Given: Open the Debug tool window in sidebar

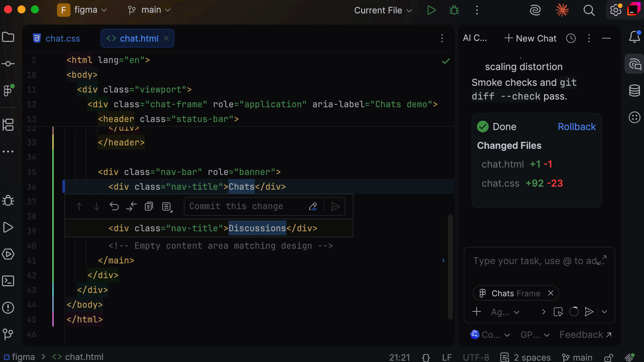Looking at the screenshot, I should pyautogui.click(x=8, y=200).
